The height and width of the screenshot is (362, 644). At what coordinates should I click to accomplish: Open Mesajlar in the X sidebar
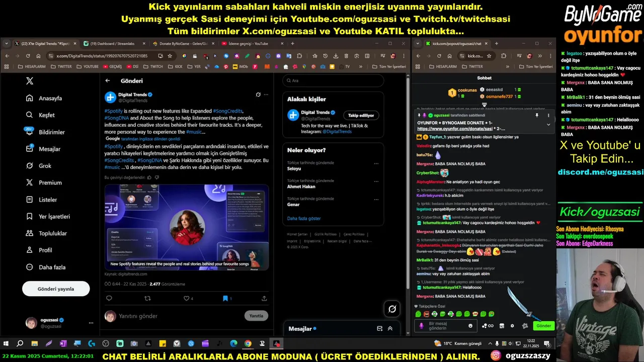(43, 149)
